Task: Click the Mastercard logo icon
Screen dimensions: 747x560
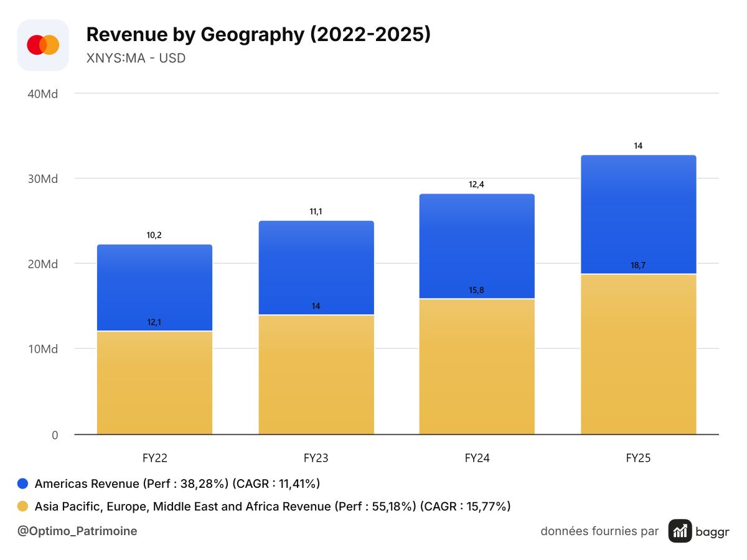Action: (x=43, y=45)
